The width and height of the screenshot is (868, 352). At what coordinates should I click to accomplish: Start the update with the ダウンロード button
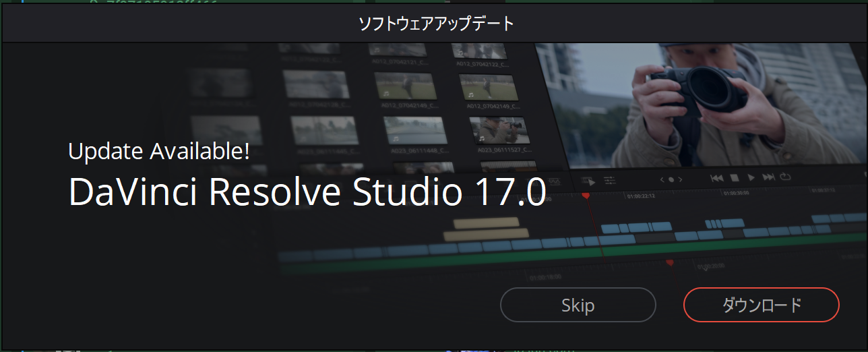point(761,305)
